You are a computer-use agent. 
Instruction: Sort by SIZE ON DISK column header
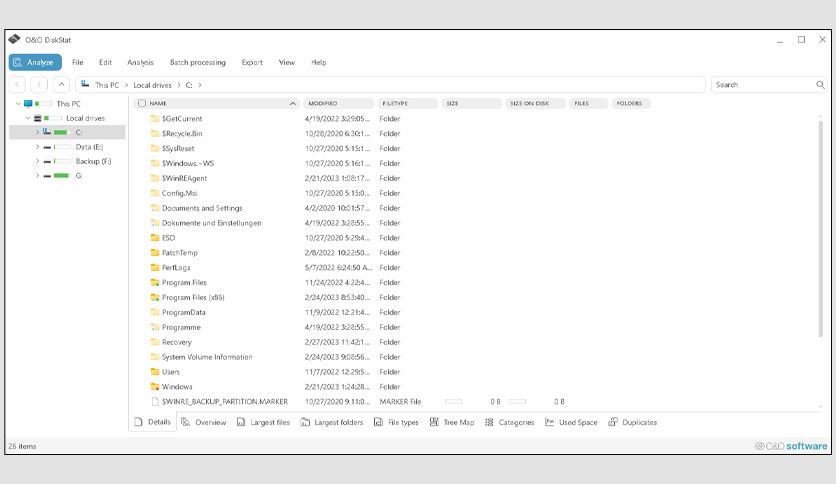pos(535,103)
